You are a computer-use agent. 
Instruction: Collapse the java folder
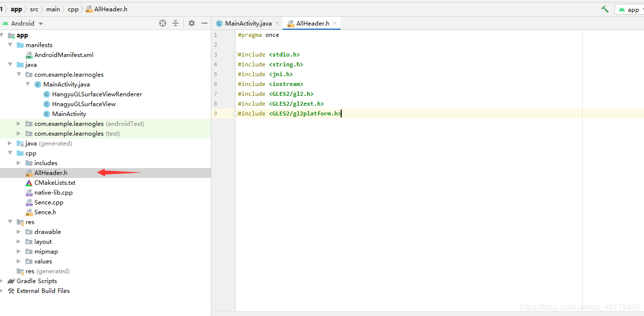[10, 64]
